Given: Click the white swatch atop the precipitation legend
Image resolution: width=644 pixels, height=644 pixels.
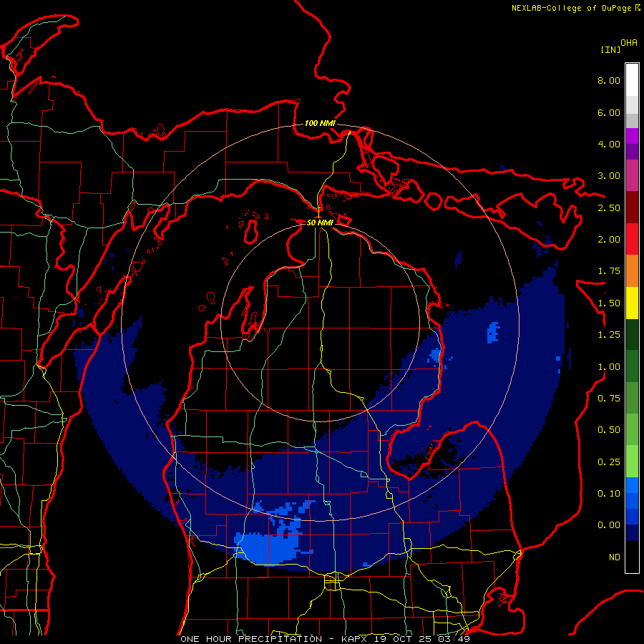Looking at the screenshot, I should point(632,80).
